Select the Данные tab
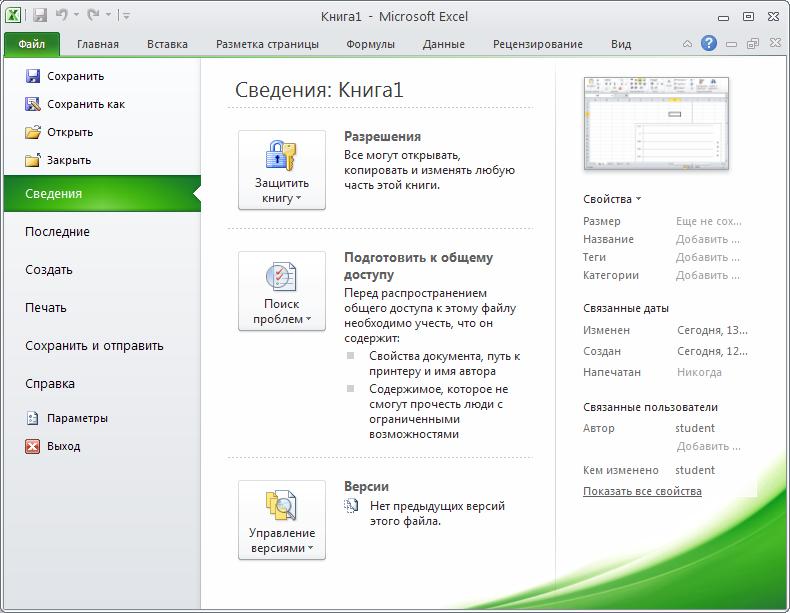Viewport: 790px width, 613px height. 443,44
